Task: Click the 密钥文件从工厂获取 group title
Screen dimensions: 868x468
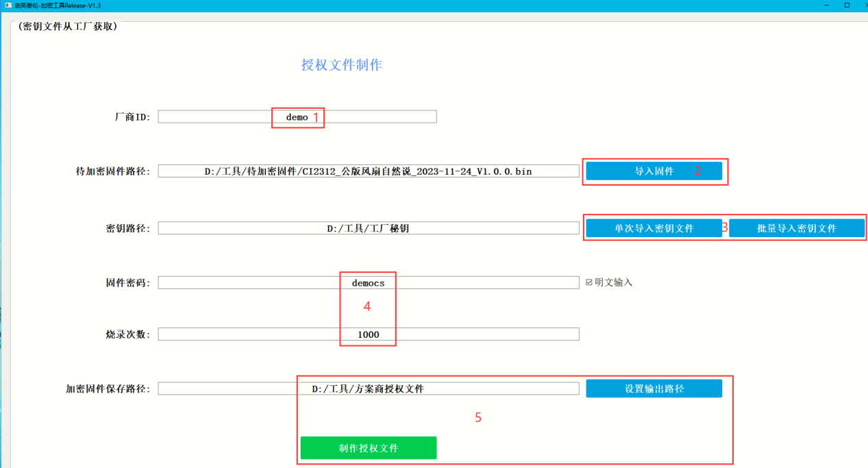Action: (x=67, y=27)
